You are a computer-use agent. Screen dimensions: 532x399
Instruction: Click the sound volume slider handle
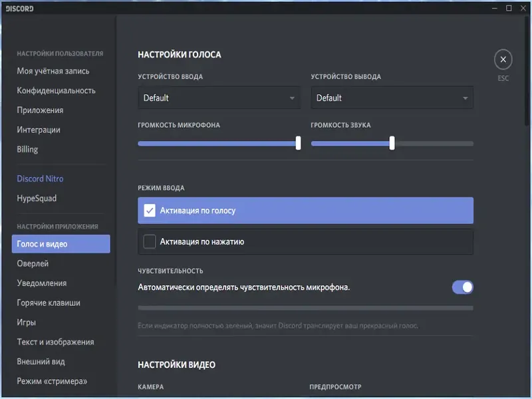(392, 143)
